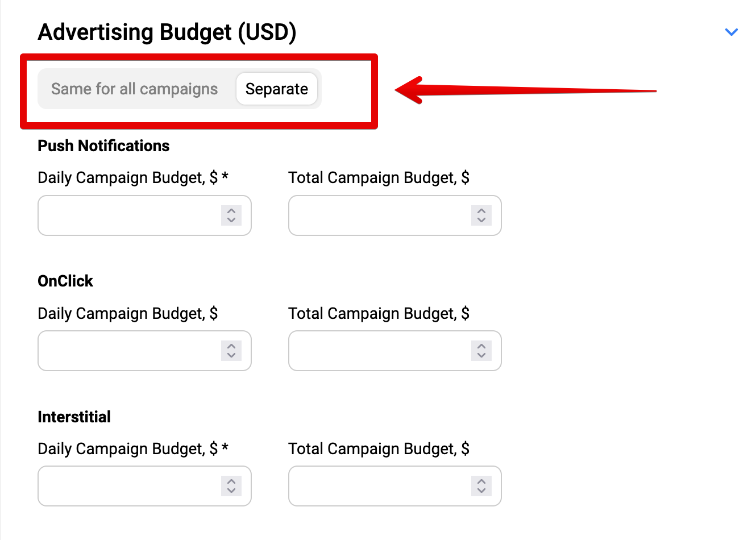
Task: Increase Push Notifications daily budget with up arrow
Action: click(x=231, y=211)
